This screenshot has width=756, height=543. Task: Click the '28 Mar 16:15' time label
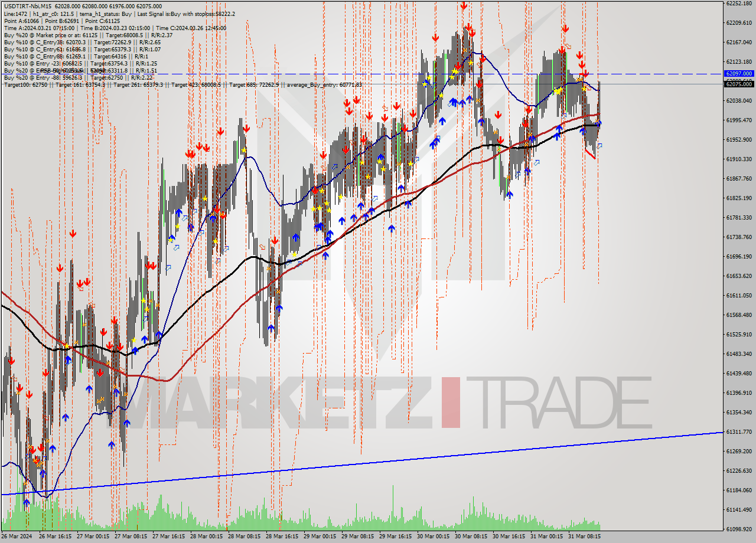coord(282,537)
